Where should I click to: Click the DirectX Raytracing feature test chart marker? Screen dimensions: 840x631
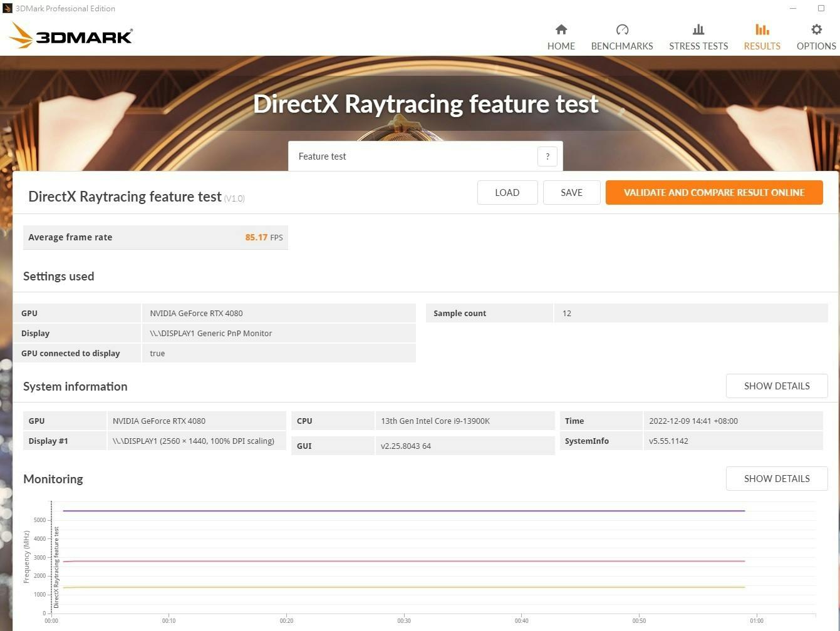click(56, 567)
